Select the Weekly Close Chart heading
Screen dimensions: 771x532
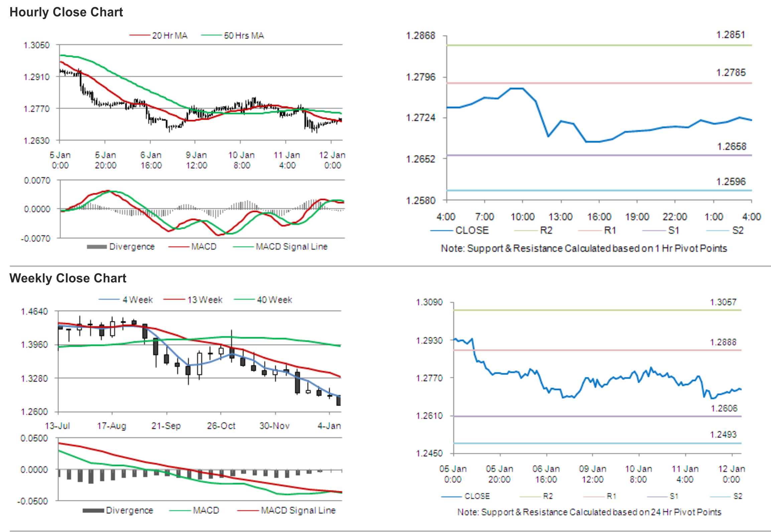tap(68, 278)
